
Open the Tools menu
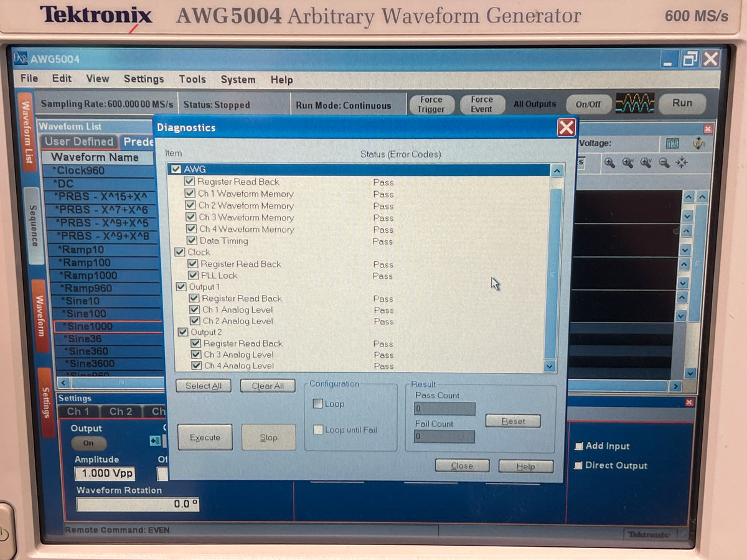192,80
